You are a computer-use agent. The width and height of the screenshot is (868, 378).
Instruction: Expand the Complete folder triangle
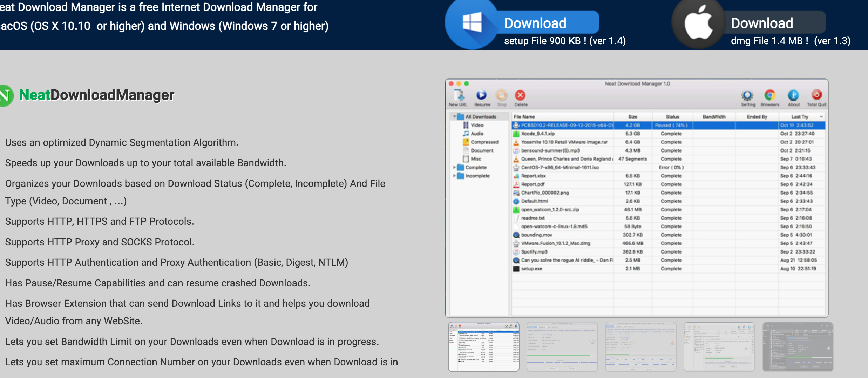click(x=454, y=167)
